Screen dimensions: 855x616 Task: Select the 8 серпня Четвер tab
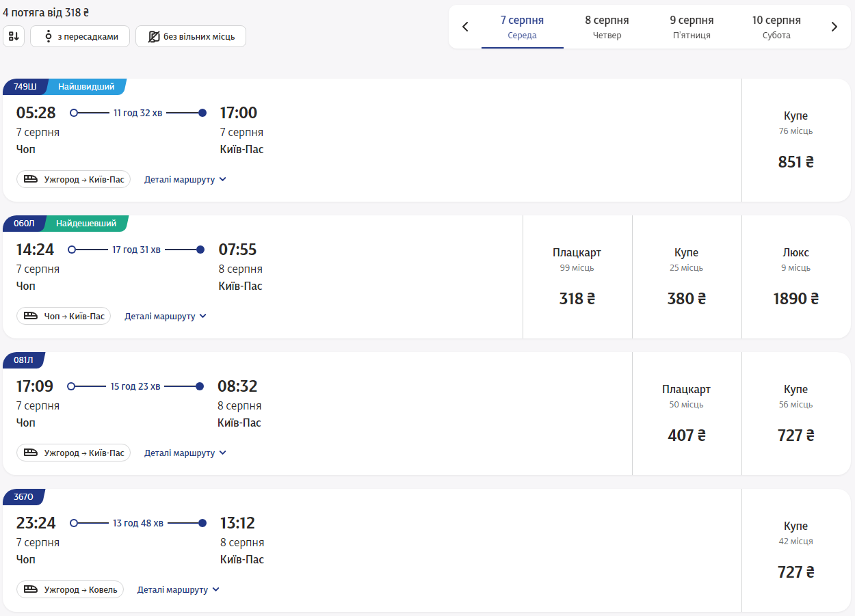click(x=607, y=27)
